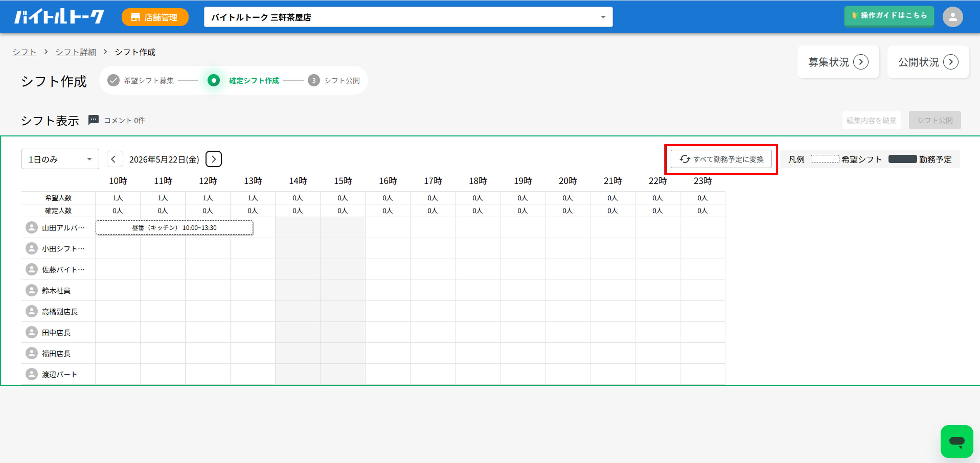Click 鈴木社員 avatar icon
980x463 pixels.
32,290
